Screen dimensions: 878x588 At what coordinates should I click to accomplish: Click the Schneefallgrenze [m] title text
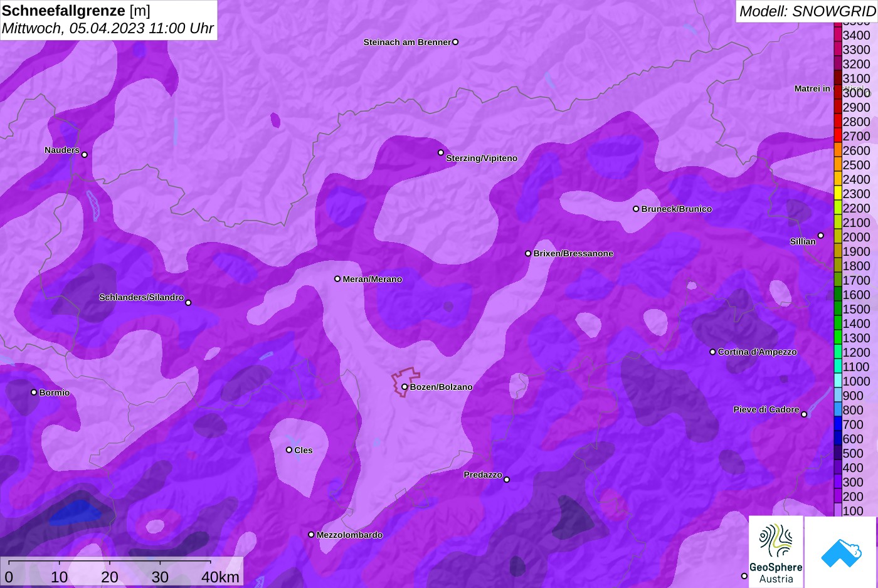click(77, 11)
